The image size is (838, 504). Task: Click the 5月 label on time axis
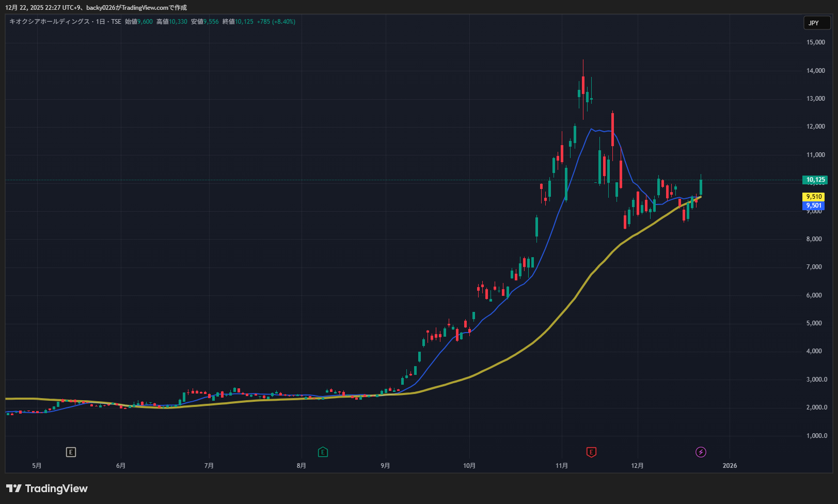coord(37,466)
